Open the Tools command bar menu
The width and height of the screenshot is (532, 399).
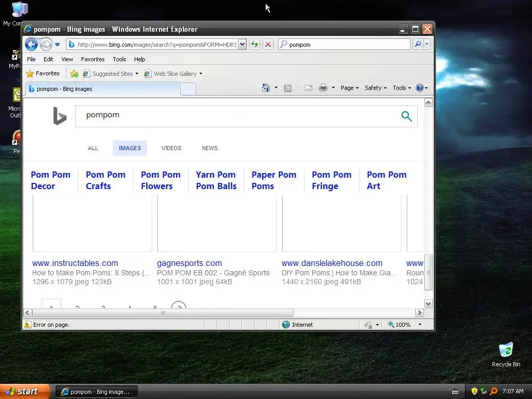pos(402,88)
